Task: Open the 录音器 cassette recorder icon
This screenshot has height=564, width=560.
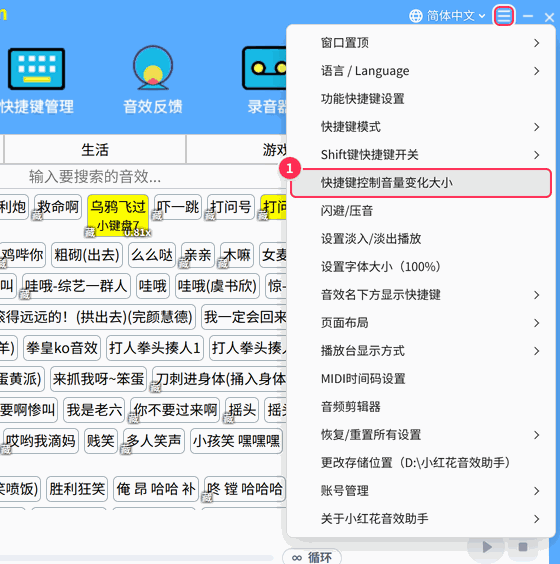Action: pos(265,68)
